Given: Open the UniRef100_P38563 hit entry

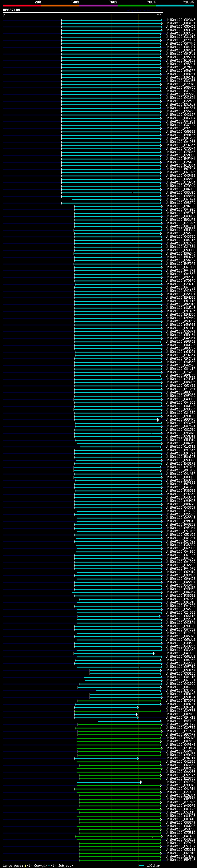Looking at the screenshot, I should click(180, 491).
